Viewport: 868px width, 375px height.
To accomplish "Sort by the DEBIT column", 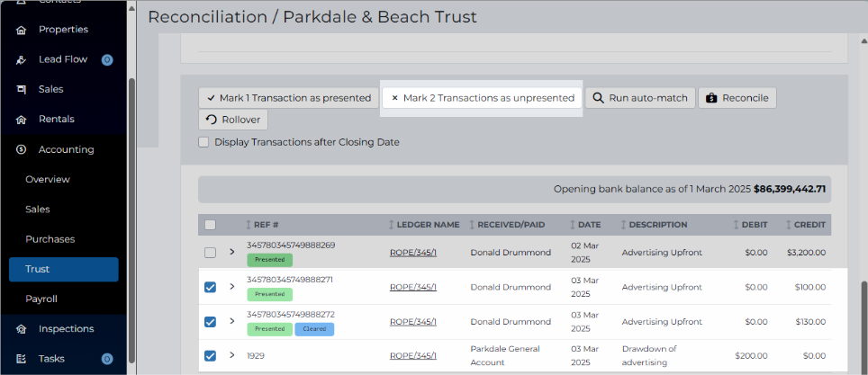I will 750,225.
